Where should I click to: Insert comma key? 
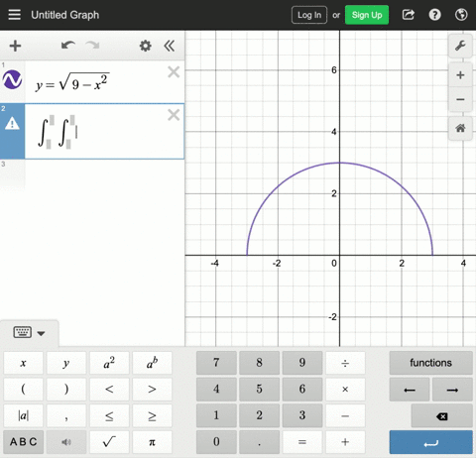(x=66, y=415)
